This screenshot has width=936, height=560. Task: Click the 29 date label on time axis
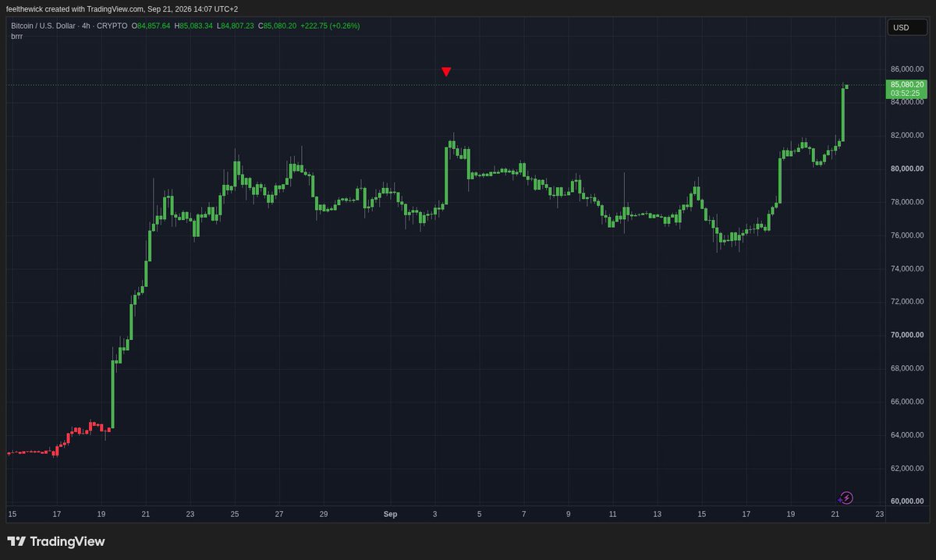pyautogui.click(x=324, y=514)
